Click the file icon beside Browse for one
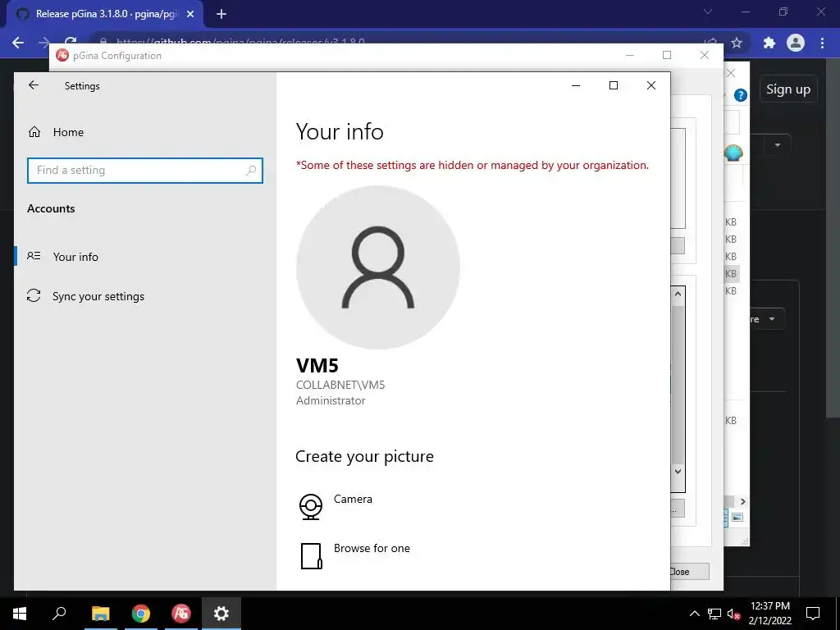Viewport: 840px width, 630px height. 311,556
